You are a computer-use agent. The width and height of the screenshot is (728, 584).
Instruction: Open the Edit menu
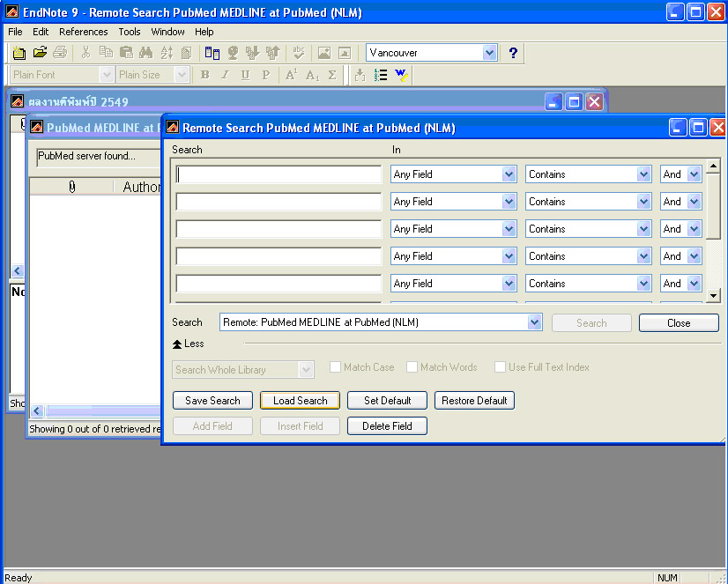tap(41, 32)
